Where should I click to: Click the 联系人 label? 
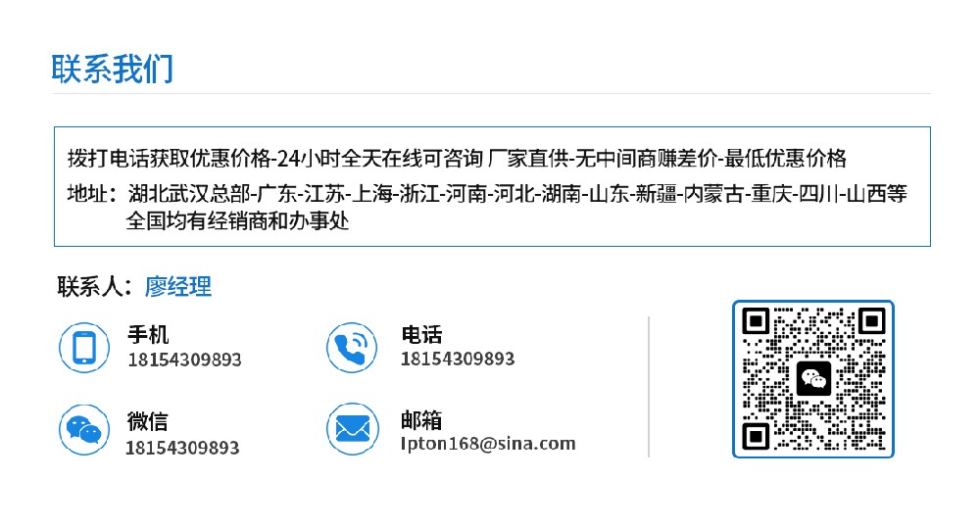(94, 287)
